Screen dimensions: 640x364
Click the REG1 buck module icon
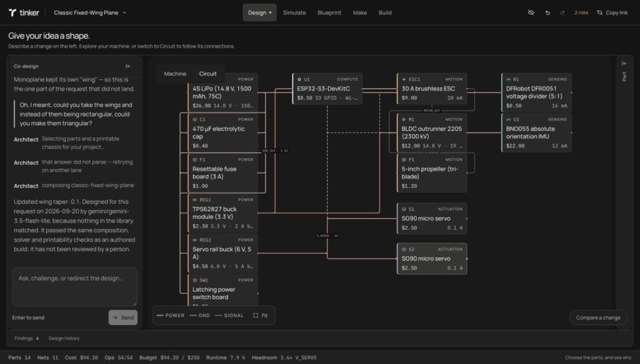click(195, 200)
